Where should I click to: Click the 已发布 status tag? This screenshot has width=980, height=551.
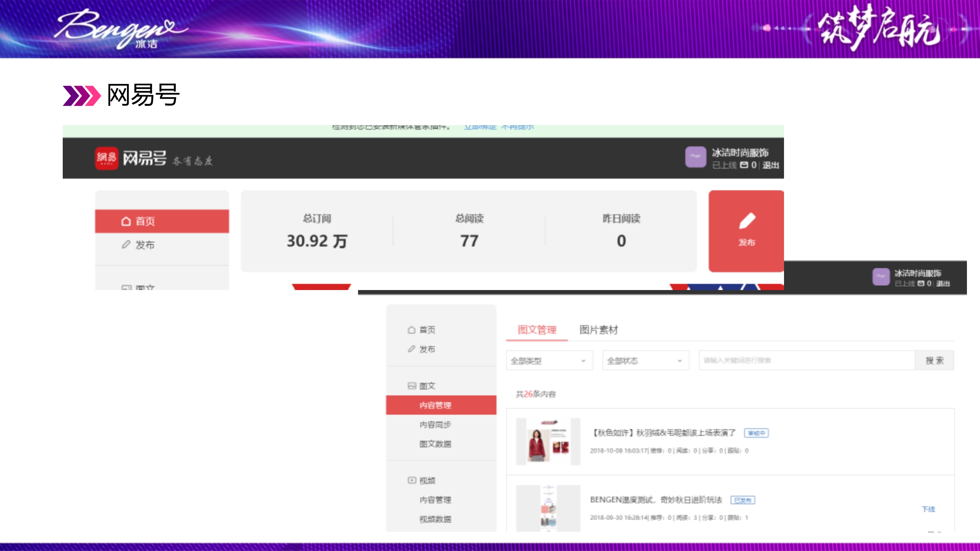[x=743, y=500]
